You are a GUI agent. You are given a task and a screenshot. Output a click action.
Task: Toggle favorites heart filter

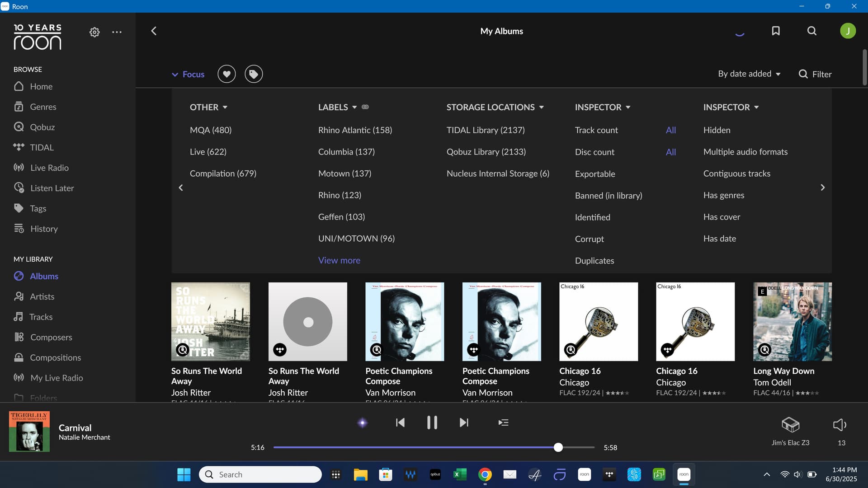[x=226, y=74]
